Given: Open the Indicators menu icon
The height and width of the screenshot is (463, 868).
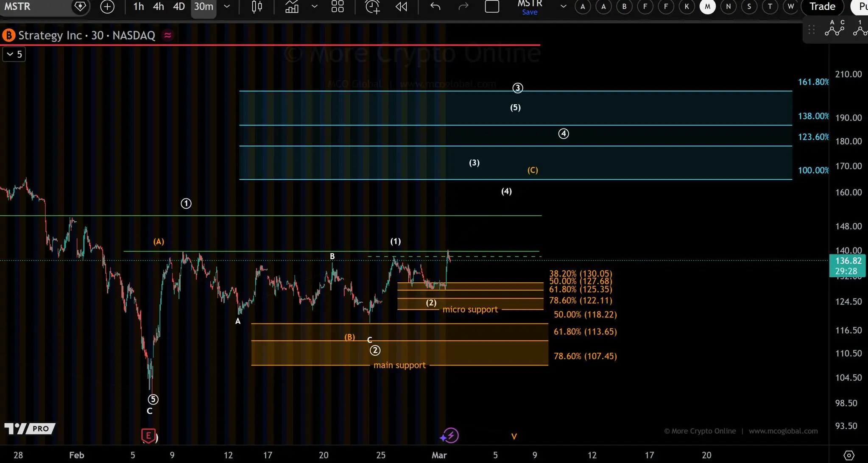Looking at the screenshot, I should 292,6.
